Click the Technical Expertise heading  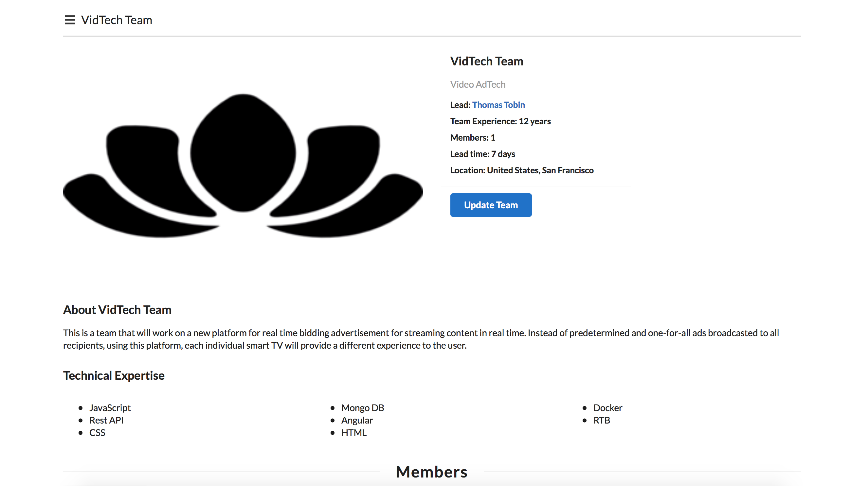pos(114,375)
